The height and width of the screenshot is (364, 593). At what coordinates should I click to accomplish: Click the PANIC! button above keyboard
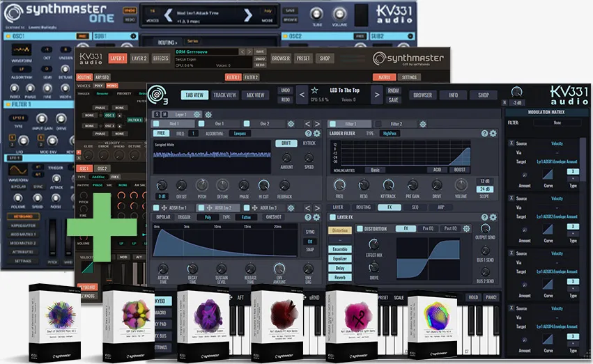click(491, 297)
